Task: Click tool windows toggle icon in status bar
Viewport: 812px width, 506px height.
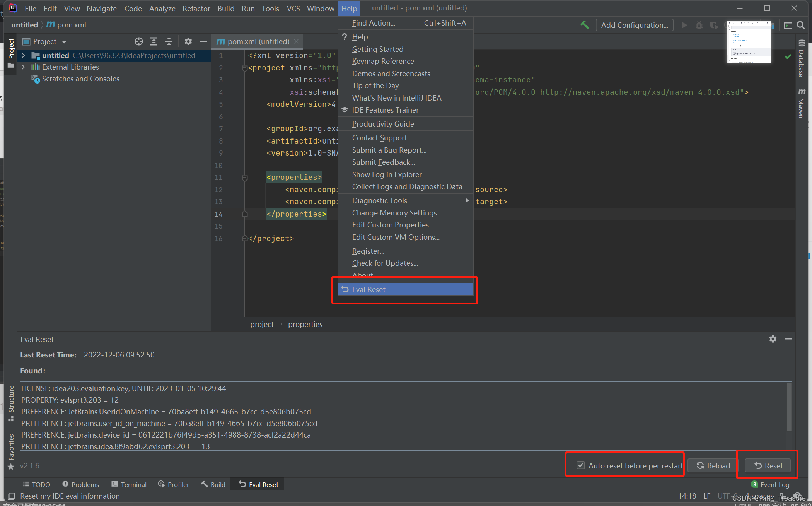Action: click(11, 496)
